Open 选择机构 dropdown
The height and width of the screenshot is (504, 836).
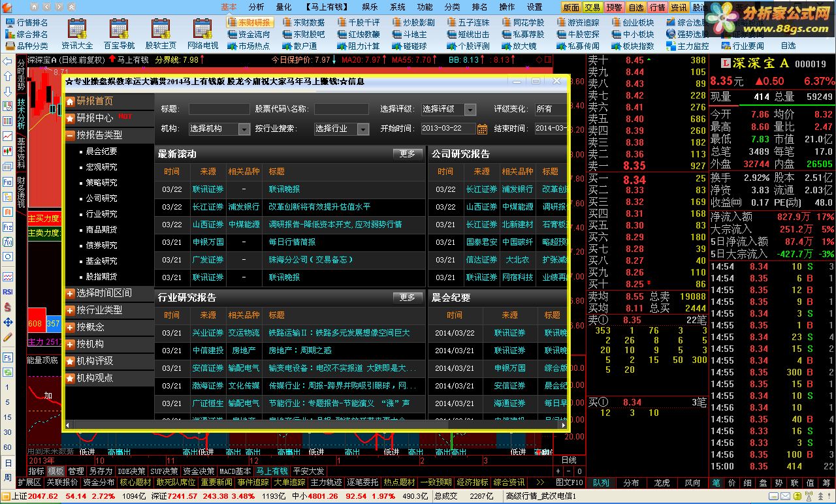click(219, 129)
